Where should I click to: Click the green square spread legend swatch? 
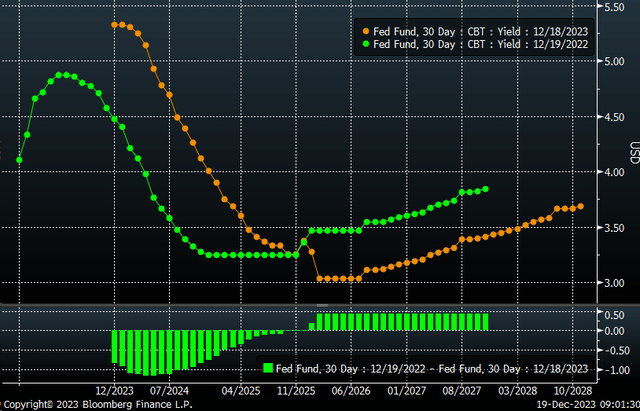pyautogui.click(x=268, y=368)
